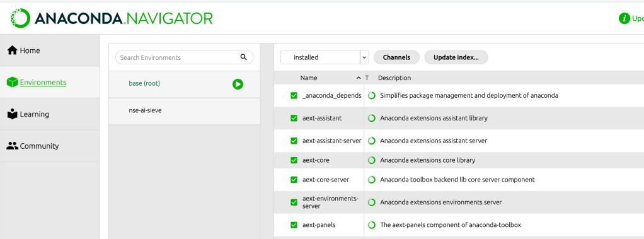644x239 pixels.
Task: Click the type circle icon for aext-panels
Action: [372, 225]
